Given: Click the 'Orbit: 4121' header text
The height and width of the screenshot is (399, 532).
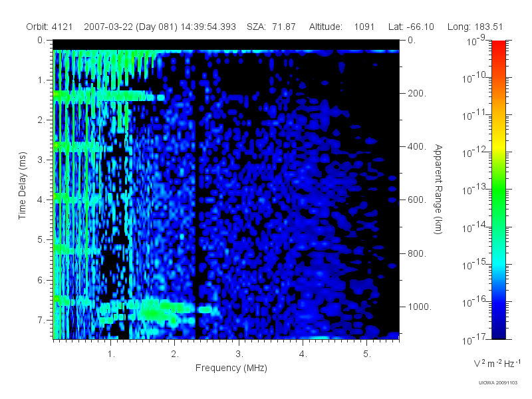Looking at the screenshot, I should pyautogui.click(x=49, y=27).
